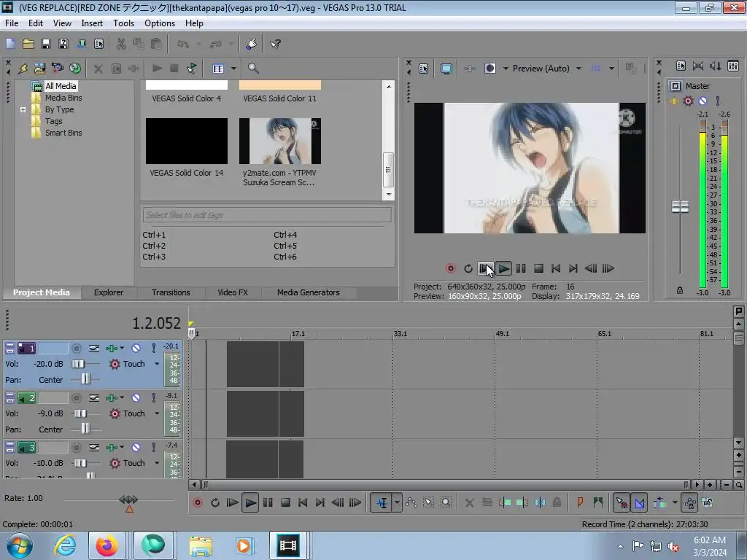Open track 2 automation mode dropdown
This screenshot has height=560, width=747.
[157, 414]
